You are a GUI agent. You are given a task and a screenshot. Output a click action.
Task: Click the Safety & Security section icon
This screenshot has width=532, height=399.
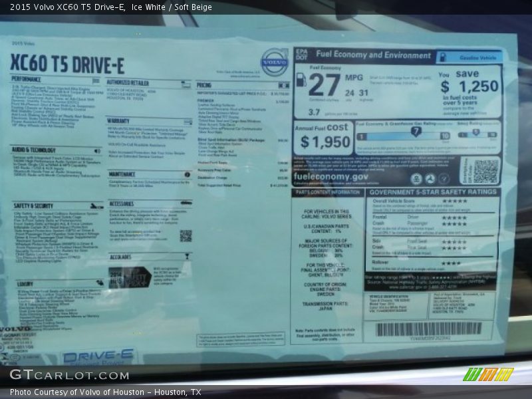pyautogui.click(x=96, y=206)
